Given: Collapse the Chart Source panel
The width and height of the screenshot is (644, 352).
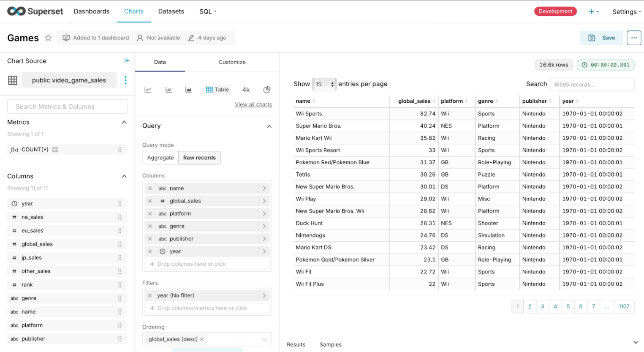Looking at the screenshot, I should [x=127, y=60].
